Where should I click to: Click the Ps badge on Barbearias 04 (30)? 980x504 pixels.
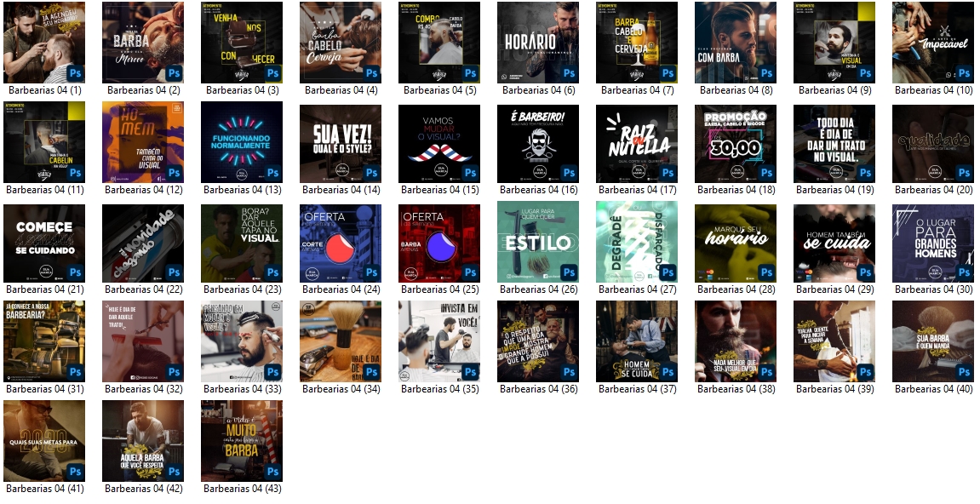964,272
